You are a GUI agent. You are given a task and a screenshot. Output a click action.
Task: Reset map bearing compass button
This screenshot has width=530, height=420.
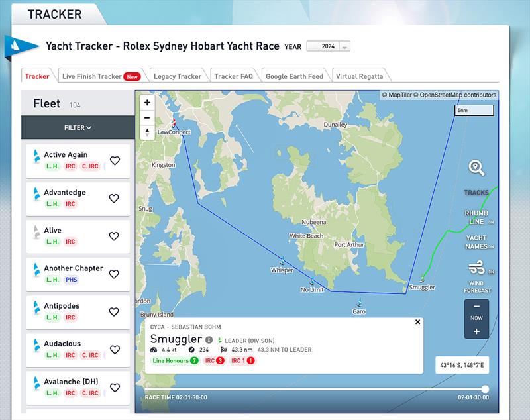click(147, 132)
